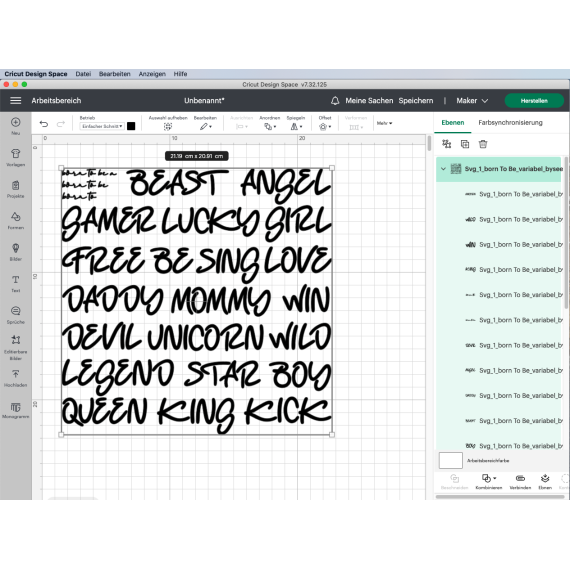Viewport: 570px width, 570px height.
Task: Open the Text tool in sidebar
Action: [15, 284]
